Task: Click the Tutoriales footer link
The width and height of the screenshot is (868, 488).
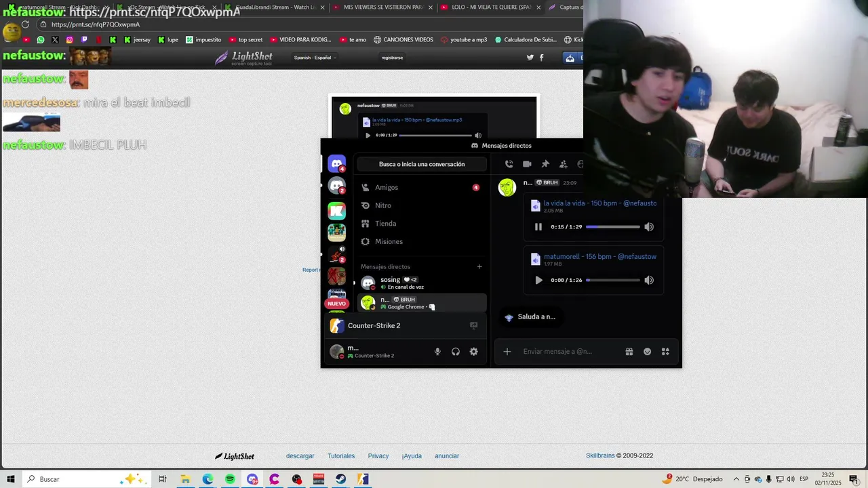Action: click(341, 456)
